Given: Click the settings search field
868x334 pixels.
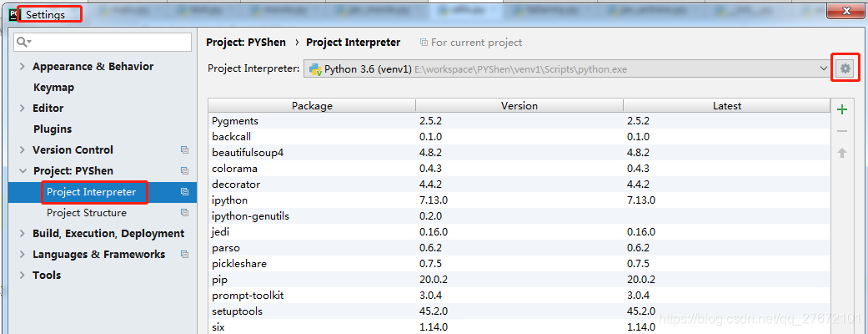Looking at the screenshot, I should click(108, 42).
